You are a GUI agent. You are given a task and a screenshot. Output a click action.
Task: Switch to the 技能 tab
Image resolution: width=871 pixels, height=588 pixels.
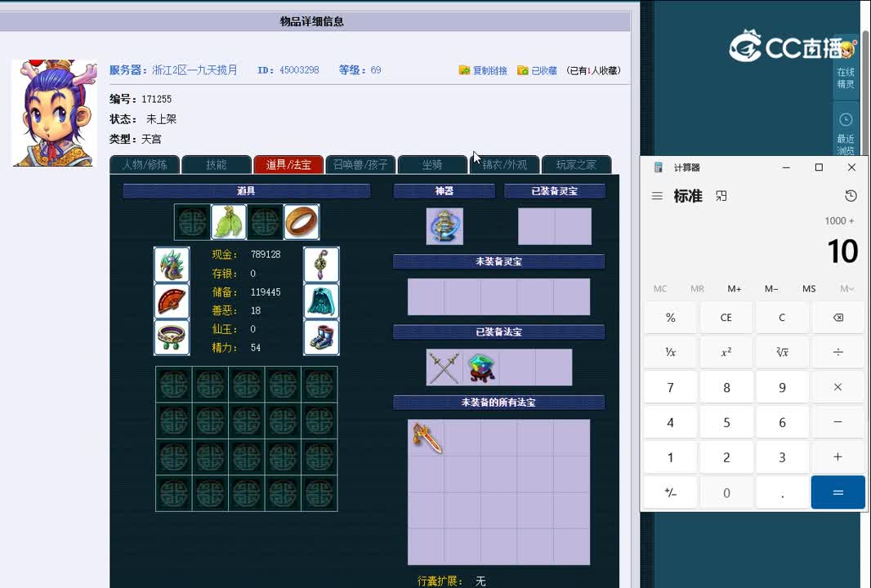pyautogui.click(x=217, y=165)
